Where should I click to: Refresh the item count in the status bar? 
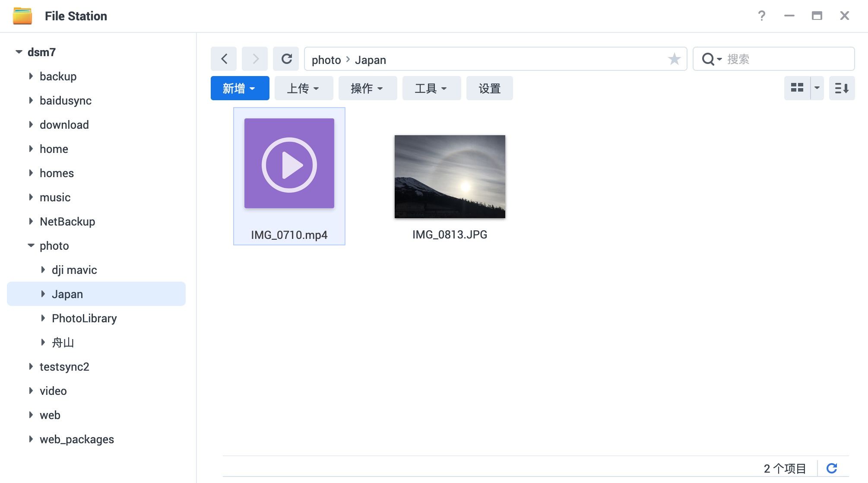[832, 468]
